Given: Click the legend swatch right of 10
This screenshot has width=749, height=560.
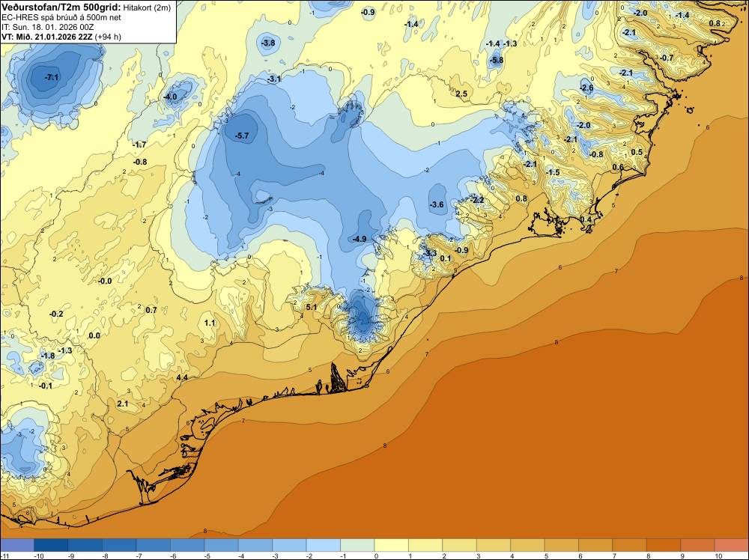Looking at the screenshot, I should (x=731, y=545).
